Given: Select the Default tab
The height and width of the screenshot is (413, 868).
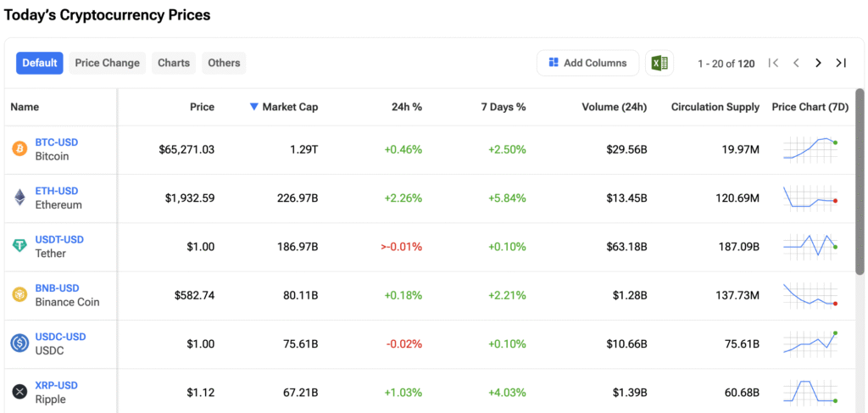Looking at the screenshot, I should coord(40,63).
